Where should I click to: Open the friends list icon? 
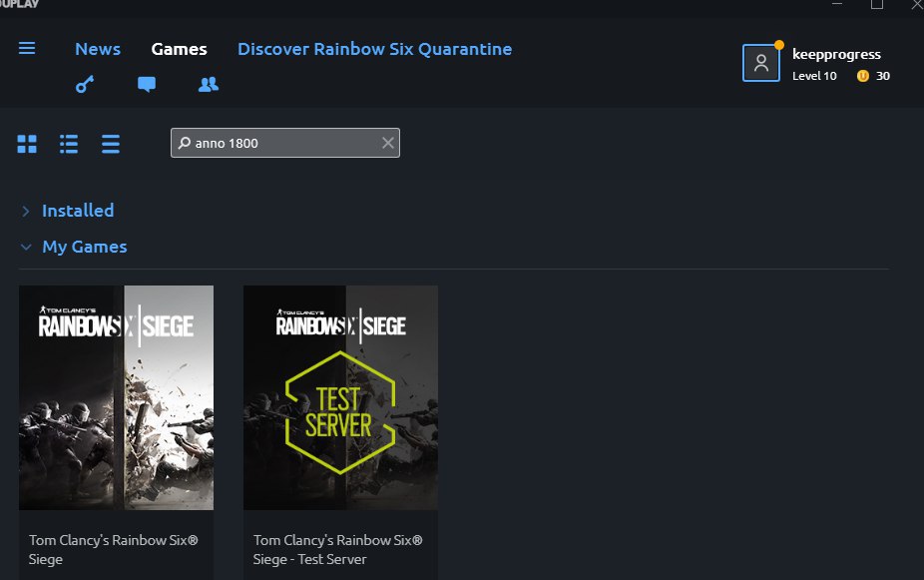[208, 85]
